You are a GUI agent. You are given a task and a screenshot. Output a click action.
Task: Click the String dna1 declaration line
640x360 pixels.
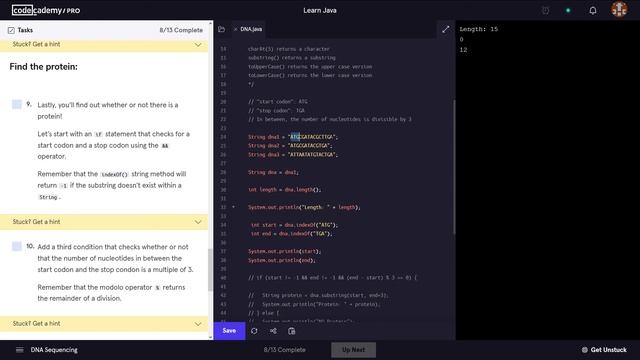point(293,137)
